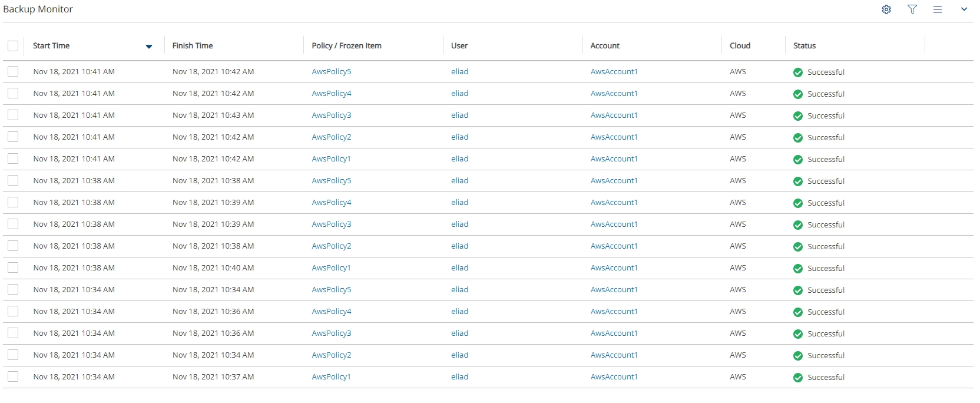Open AwsPolicy3 finishing at 10:43 AM

[331, 115]
